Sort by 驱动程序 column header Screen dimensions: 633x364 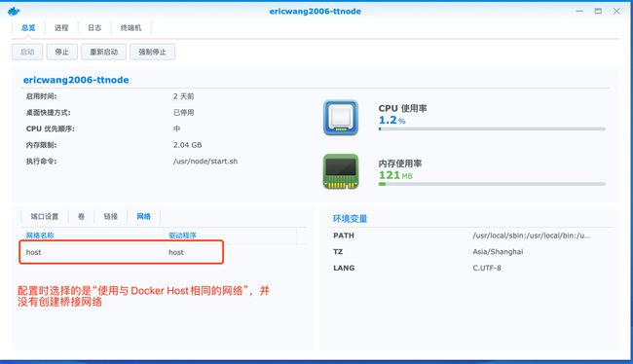point(182,236)
